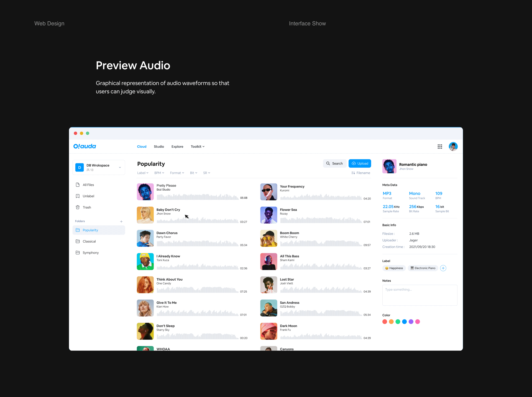Click Think About You cover thumbnail
Viewport: 532px width, 397px height.
145,285
